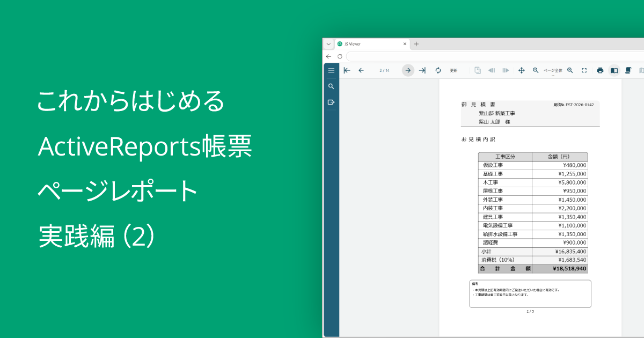Open a new browser tab
This screenshot has width=644, height=338.
click(x=416, y=44)
